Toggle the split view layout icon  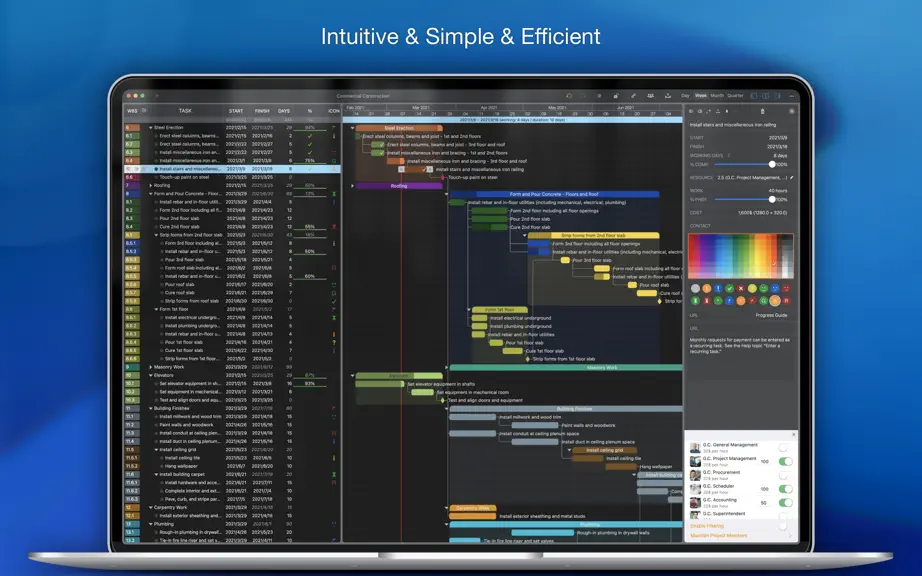tap(766, 95)
